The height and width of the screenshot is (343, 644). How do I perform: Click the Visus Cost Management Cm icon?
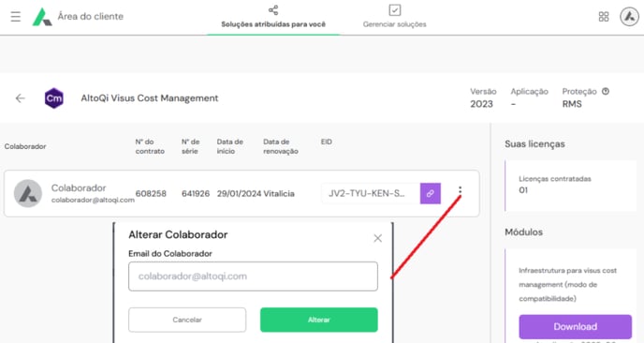tap(53, 98)
